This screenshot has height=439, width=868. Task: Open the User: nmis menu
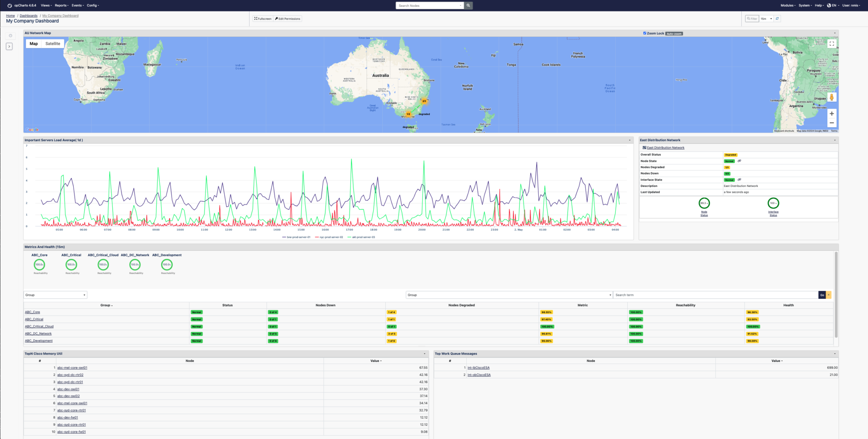(x=851, y=6)
